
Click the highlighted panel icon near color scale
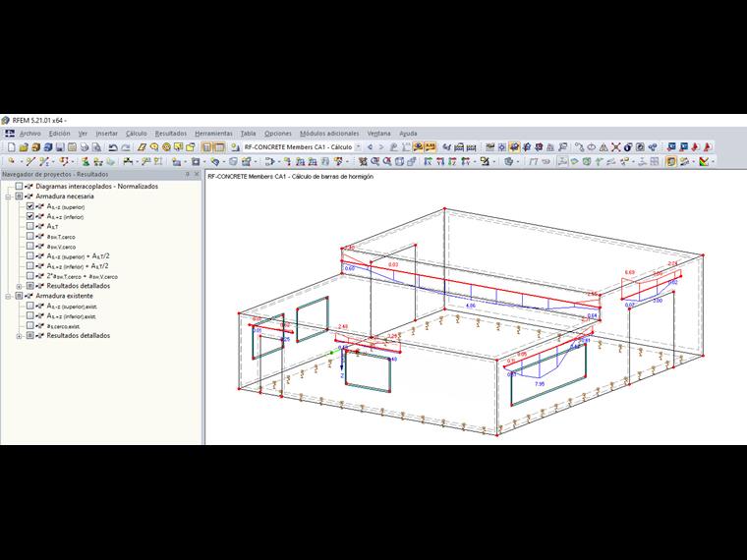coord(670,161)
